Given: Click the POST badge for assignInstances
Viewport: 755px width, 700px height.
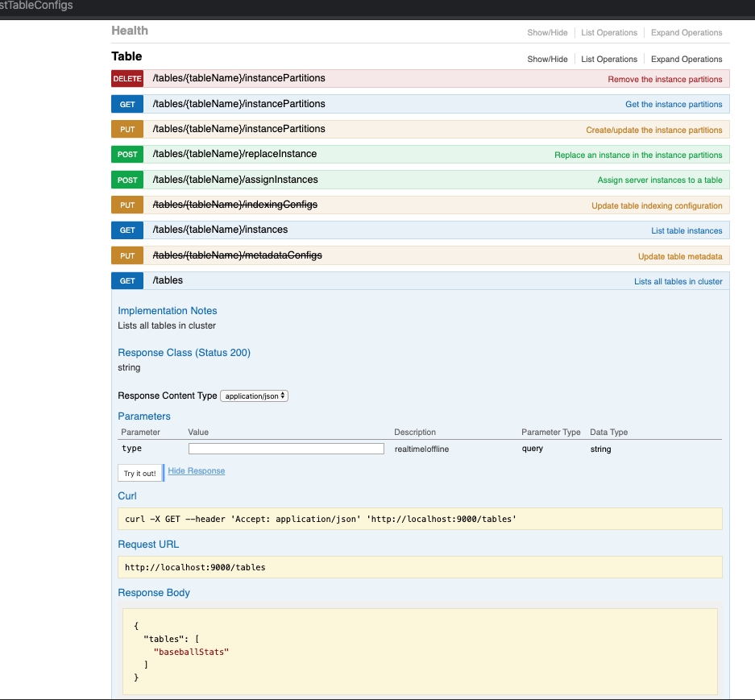Looking at the screenshot, I should pos(127,180).
